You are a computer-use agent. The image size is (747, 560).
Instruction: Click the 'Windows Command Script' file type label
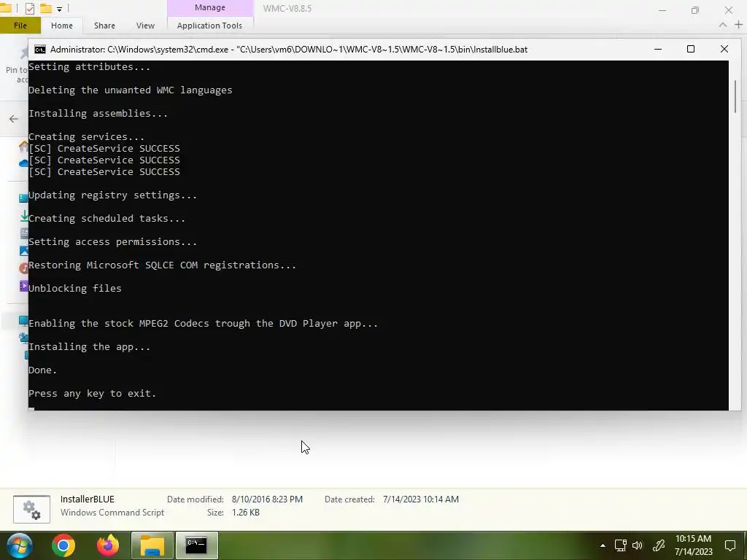coord(112,513)
